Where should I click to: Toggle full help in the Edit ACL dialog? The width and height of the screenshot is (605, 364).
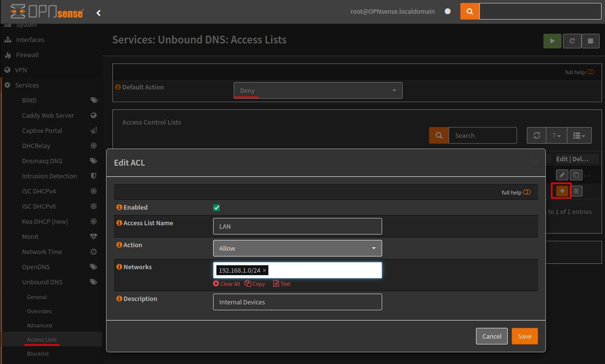pos(527,193)
